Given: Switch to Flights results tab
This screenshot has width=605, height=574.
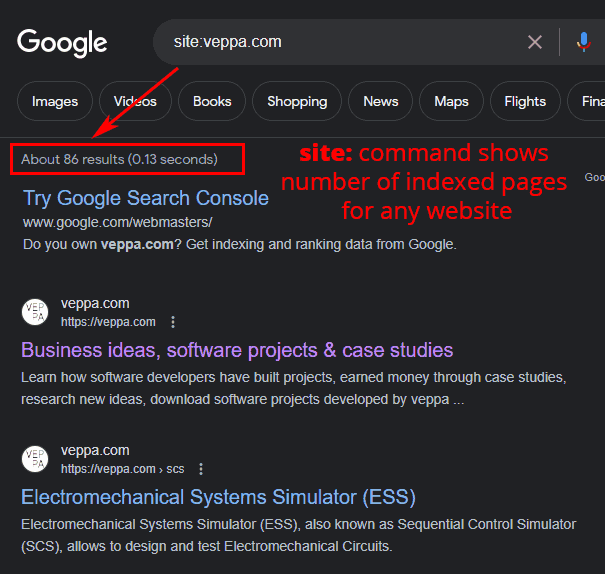Looking at the screenshot, I should click(x=525, y=101).
